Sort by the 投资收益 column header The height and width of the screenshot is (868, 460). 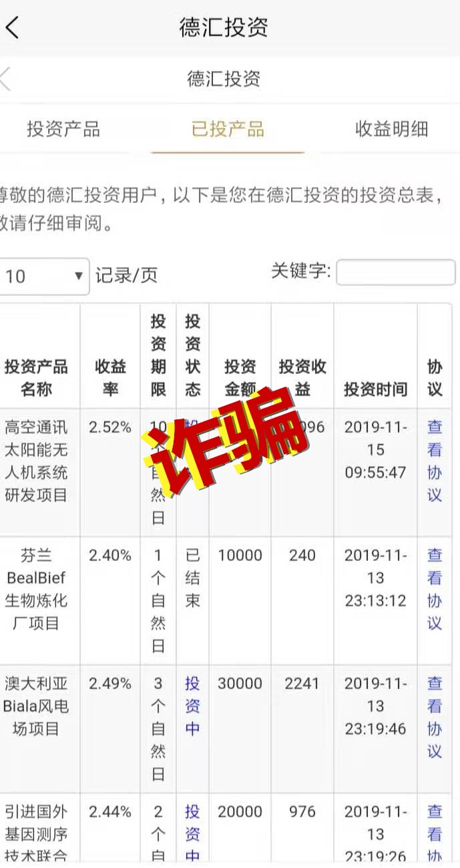point(302,378)
